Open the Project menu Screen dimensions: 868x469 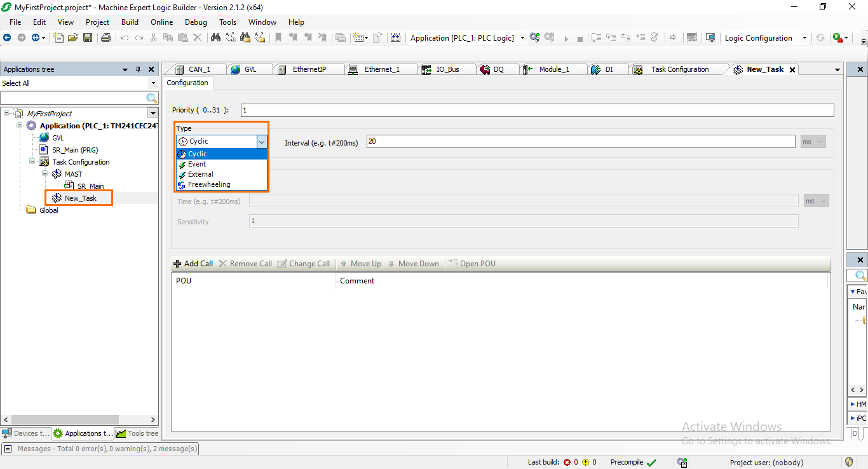pos(98,22)
